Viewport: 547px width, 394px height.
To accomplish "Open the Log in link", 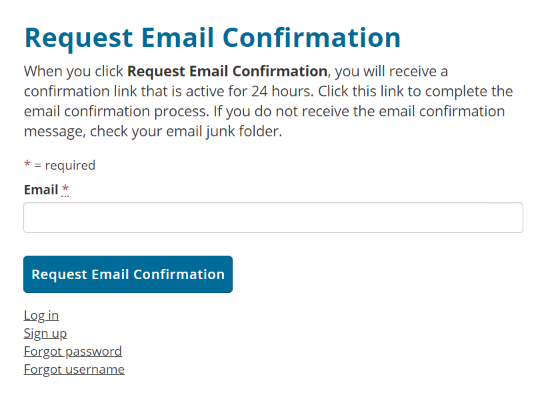I will [41, 315].
